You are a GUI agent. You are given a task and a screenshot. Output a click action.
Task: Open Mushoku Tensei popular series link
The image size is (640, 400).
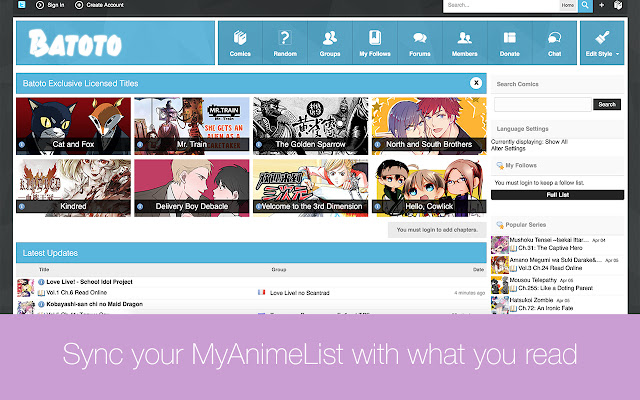click(549, 240)
